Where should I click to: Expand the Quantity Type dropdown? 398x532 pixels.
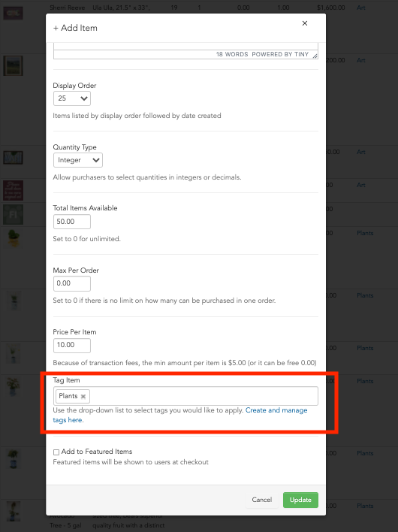tap(77, 160)
